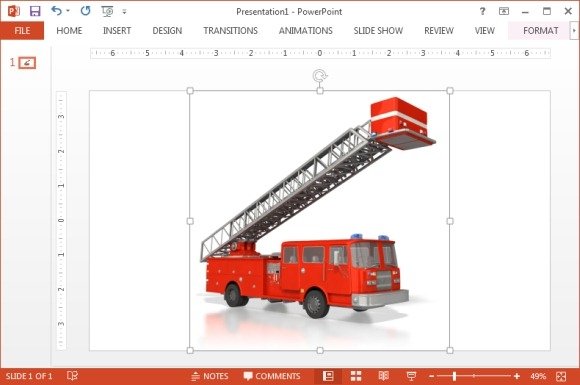Viewport: 580px width, 385px height.
Task: Show more ribbon tabs arrow
Action: click(574, 31)
